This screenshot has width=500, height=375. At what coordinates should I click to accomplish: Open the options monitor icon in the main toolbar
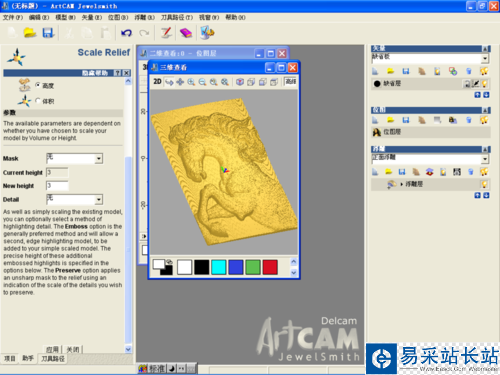[207, 33]
